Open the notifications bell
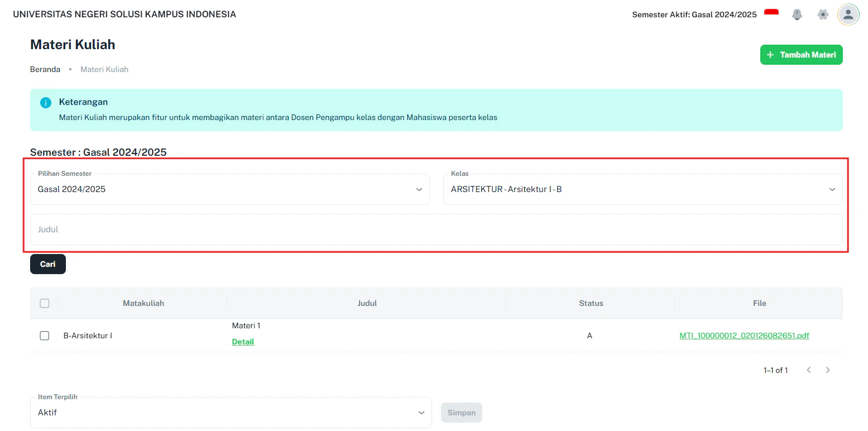This screenshot has height=431, width=868. (797, 15)
